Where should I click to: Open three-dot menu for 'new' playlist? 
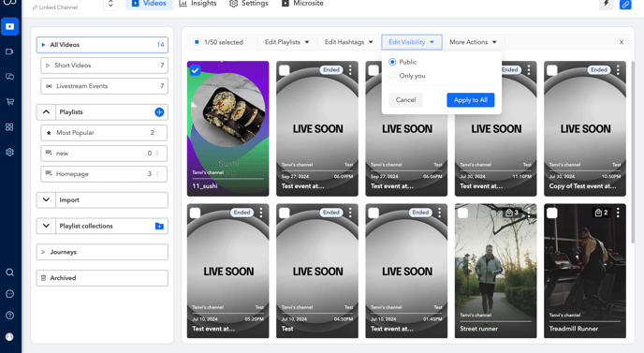click(x=157, y=154)
